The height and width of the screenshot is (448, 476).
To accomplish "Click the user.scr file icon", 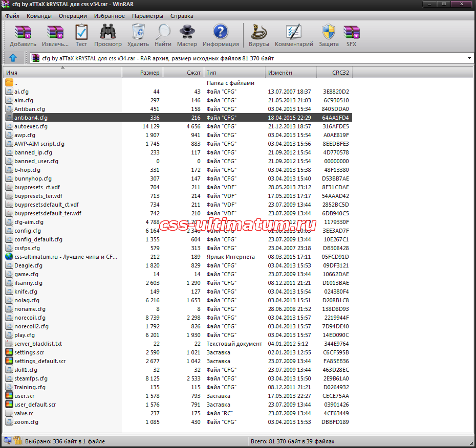I will (x=9, y=396).
